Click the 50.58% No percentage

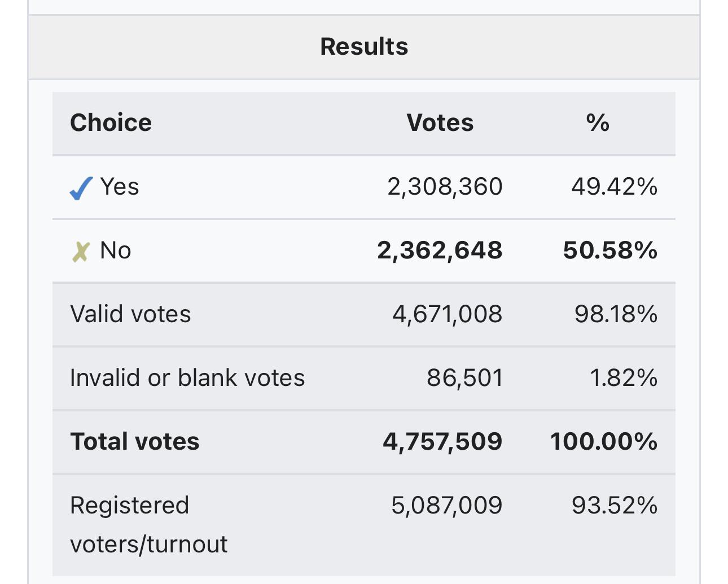[610, 251]
